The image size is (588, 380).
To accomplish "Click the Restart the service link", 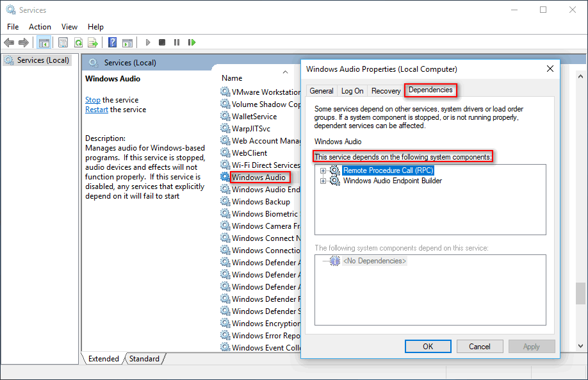I will [97, 110].
